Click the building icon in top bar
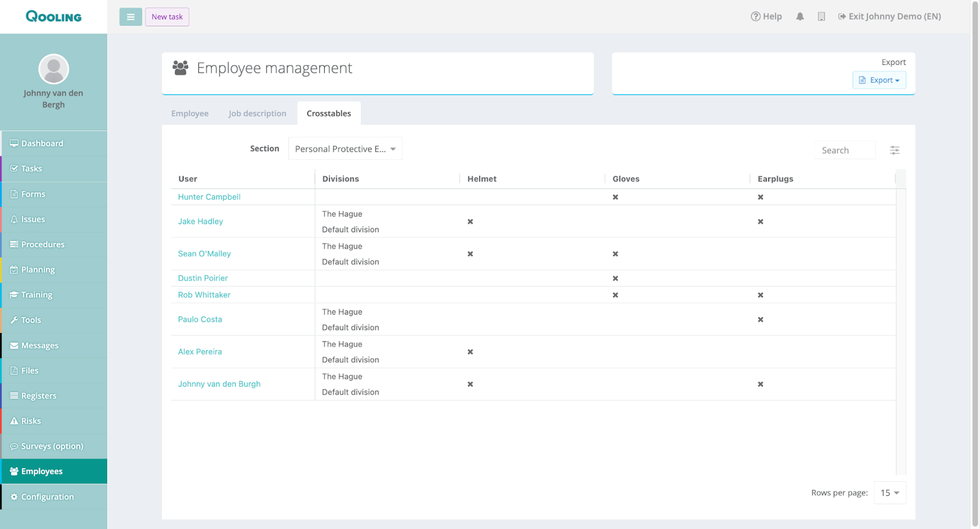Viewport: 980px width, 529px height. point(821,17)
